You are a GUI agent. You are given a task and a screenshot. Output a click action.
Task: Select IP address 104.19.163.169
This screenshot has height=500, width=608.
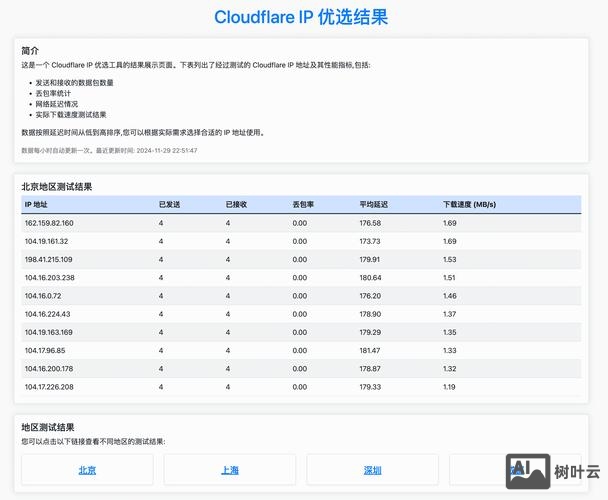[x=49, y=332]
